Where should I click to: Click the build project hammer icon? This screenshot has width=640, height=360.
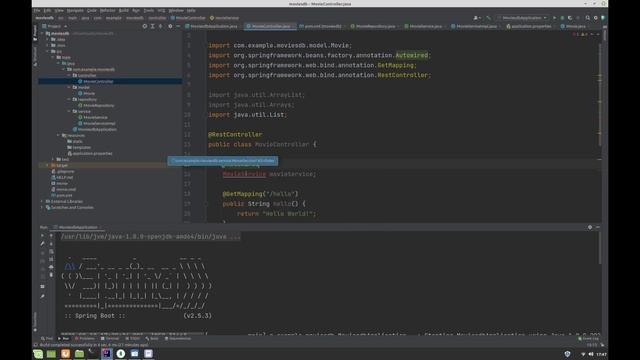489,18
